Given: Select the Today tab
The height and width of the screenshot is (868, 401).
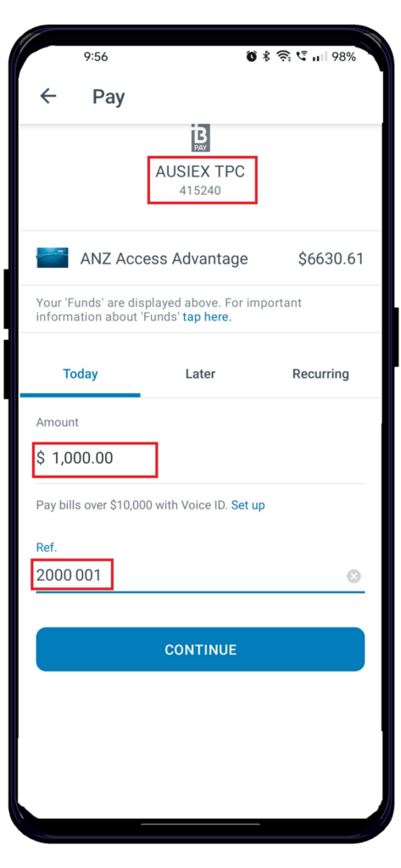Looking at the screenshot, I should click(81, 374).
